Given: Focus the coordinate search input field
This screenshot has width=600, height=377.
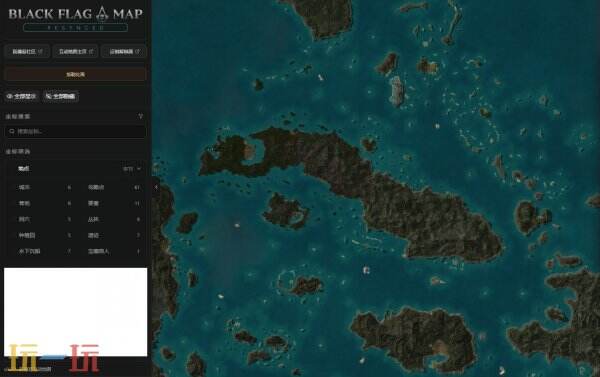Looking at the screenshot, I should (75, 131).
